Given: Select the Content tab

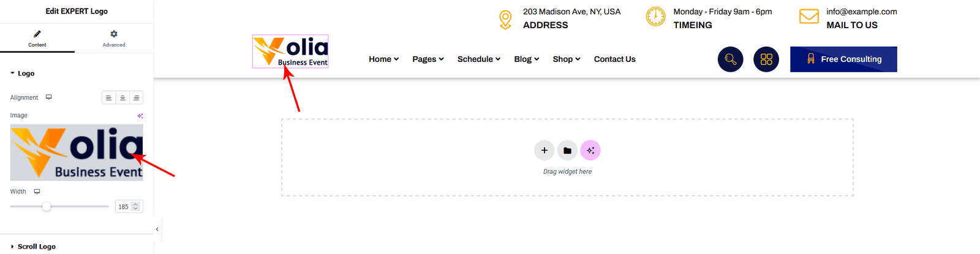Looking at the screenshot, I should coord(37,38).
